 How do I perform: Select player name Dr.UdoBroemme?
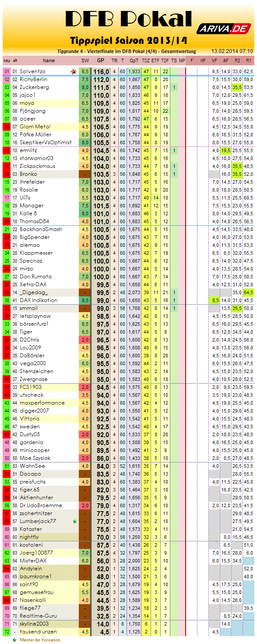coord(40,505)
